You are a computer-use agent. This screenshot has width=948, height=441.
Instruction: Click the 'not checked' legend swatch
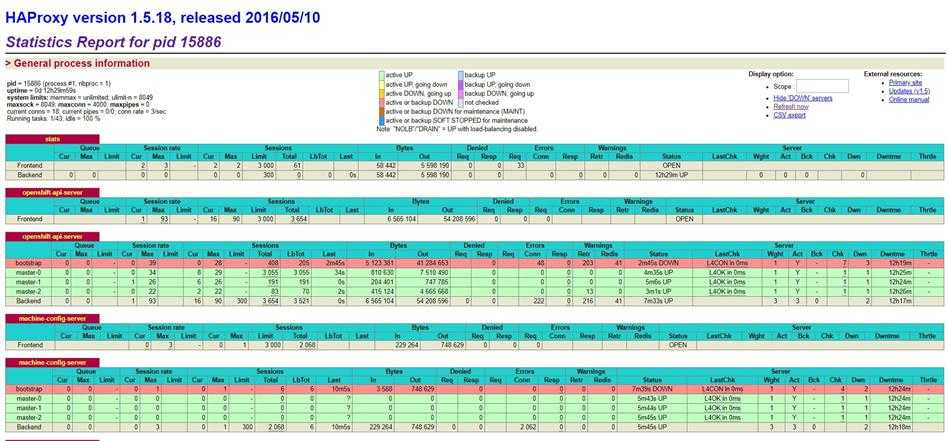tap(460, 102)
